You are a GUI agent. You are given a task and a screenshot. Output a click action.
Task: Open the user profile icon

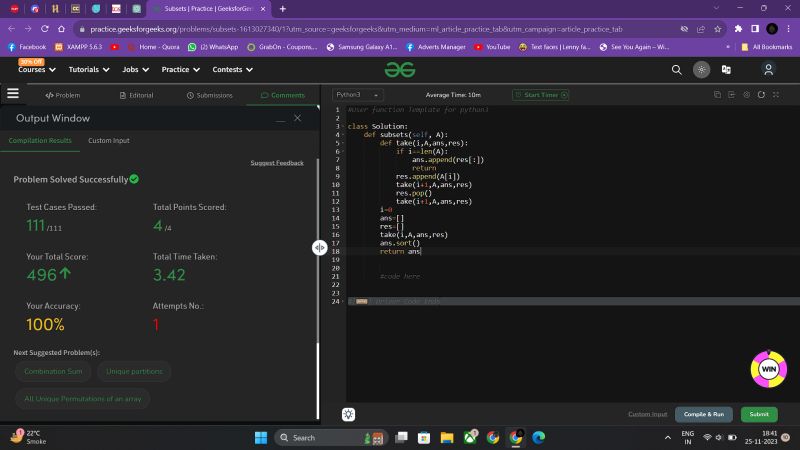[768, 70]
